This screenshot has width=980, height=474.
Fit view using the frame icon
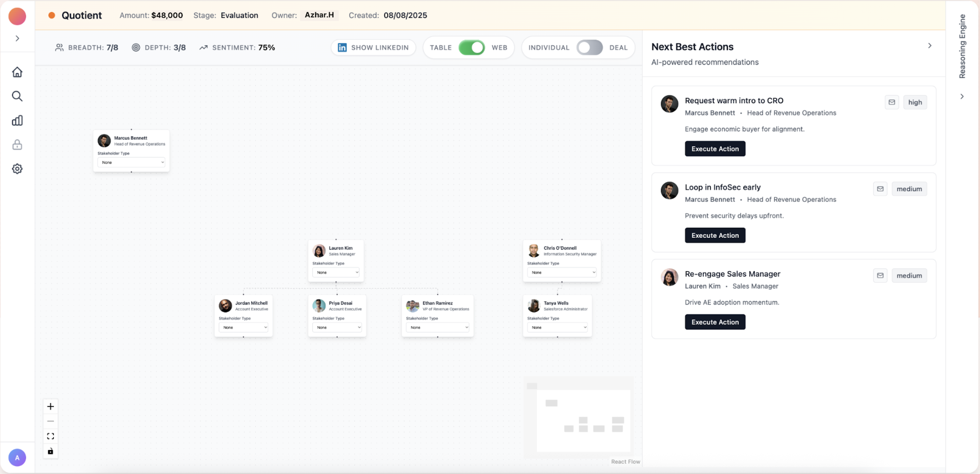[x=50, y=436]
